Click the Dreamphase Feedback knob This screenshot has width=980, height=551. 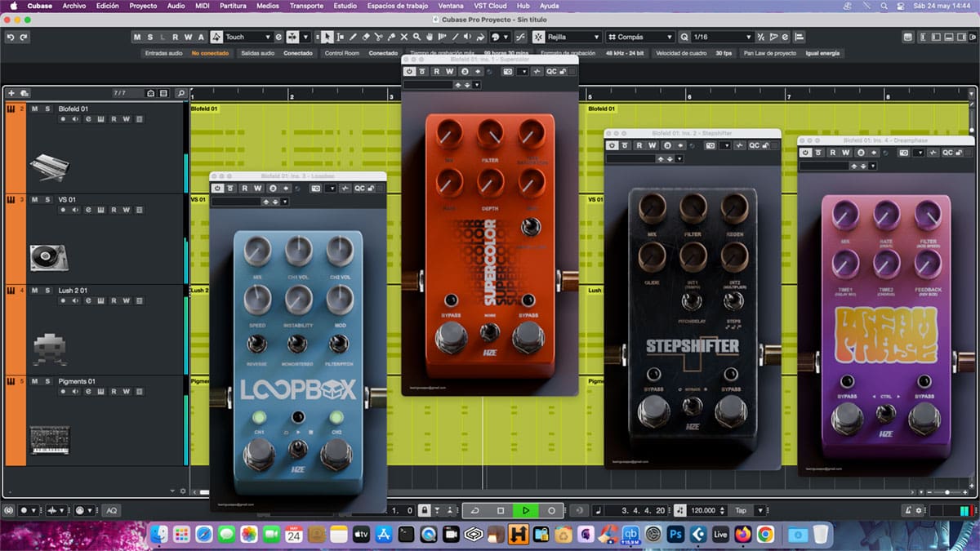click(x=928, y=263)
